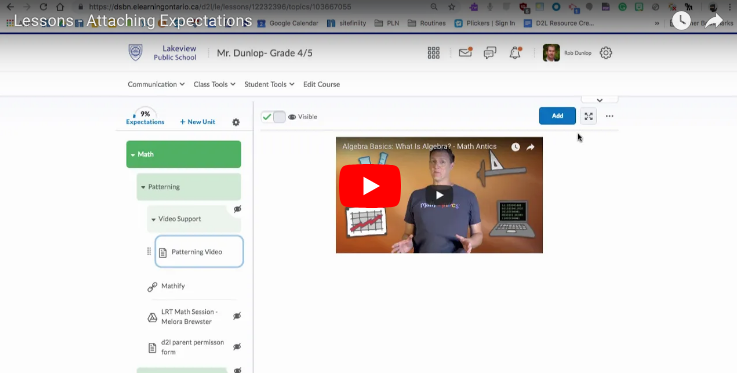The width and height of the screenshot is (737, 379).
Task: Open Mr. Dunlop- Grade 4/5 course home
Action: click(265, 53)
